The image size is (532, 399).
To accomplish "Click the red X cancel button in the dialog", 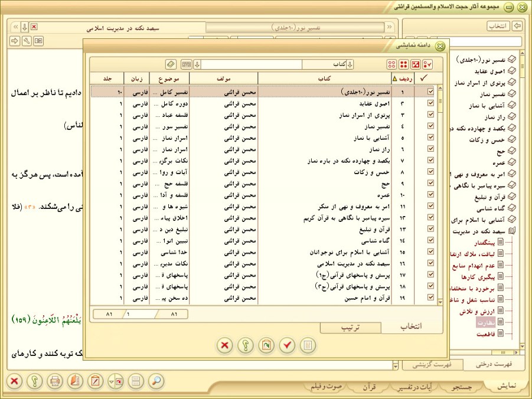I will click(x=224, y=345).
